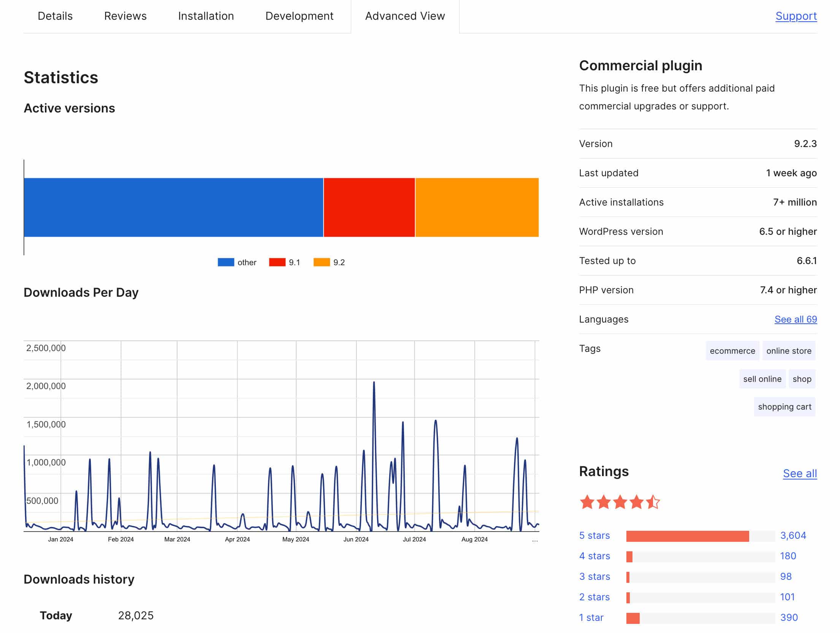The image size is (840, 633).
Task: Open the Details tab
Action: click(x=55, y=16)
